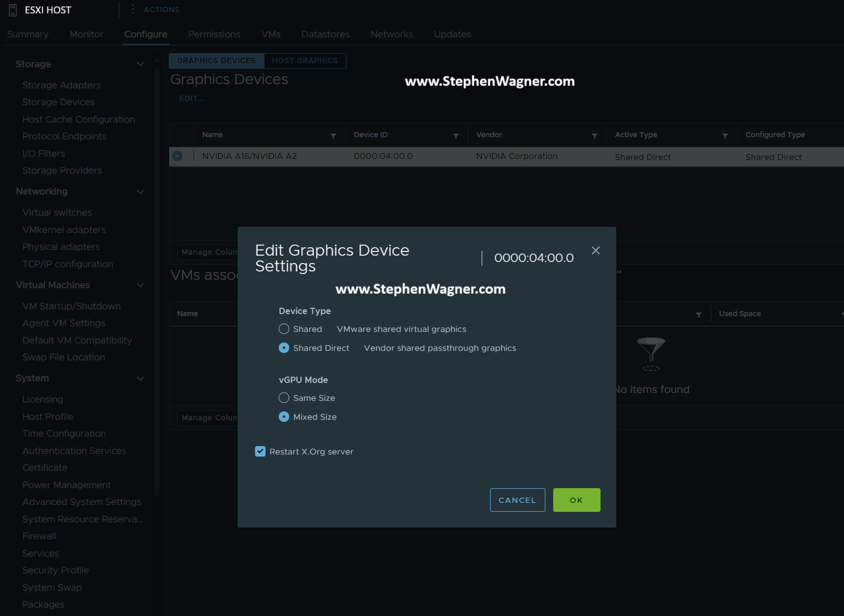Switch to the Monitor tab
844x616 pixels.
tap(86, 34)
